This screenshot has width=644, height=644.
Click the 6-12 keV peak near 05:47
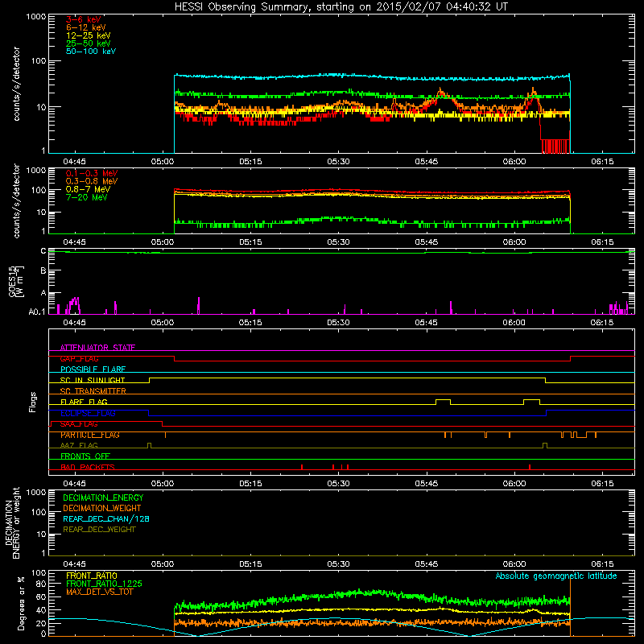point(441,90)
